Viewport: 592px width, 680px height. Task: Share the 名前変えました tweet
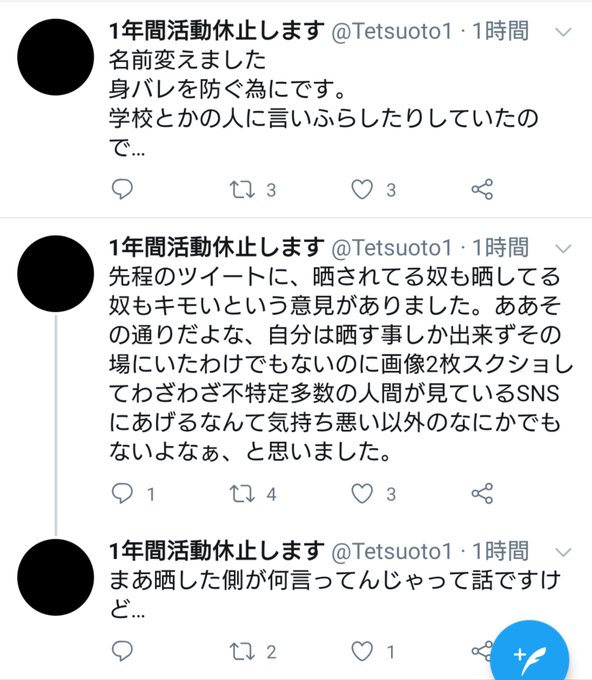pyautogui.click(x=482, y=189)
